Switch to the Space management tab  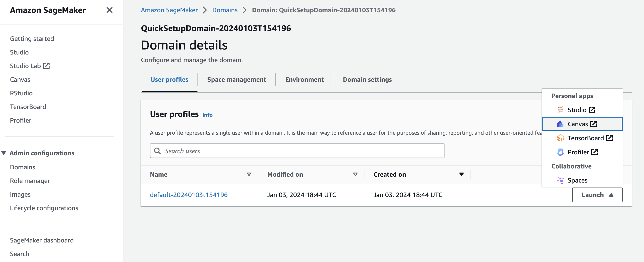pyautogui.click(x=236, y=79)
